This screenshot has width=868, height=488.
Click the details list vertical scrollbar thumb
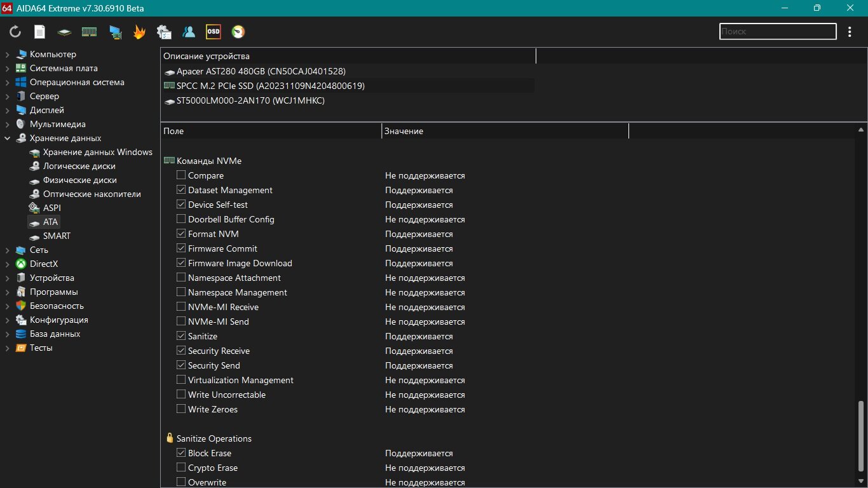[862, 438]
